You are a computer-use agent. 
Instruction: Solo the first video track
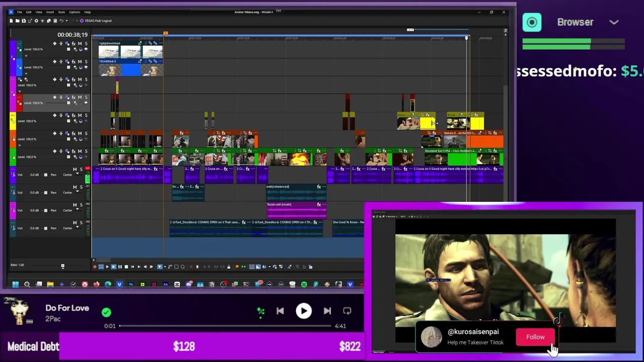coord(86,44)
